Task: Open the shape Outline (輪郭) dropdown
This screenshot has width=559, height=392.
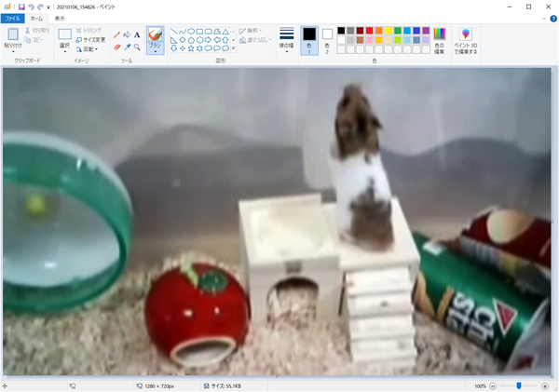Action: pos(251,31)
